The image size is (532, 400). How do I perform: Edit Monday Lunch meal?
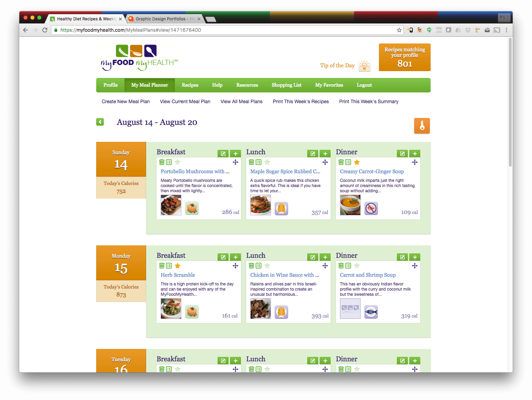coord(313,257)
